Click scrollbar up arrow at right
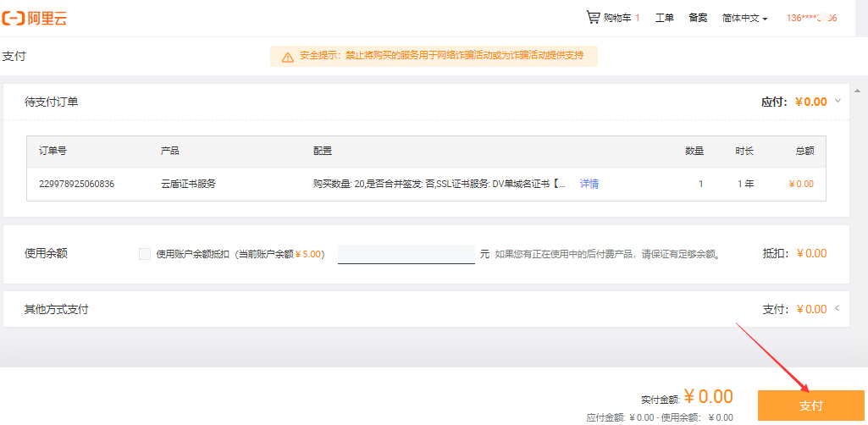 (858, 91)
